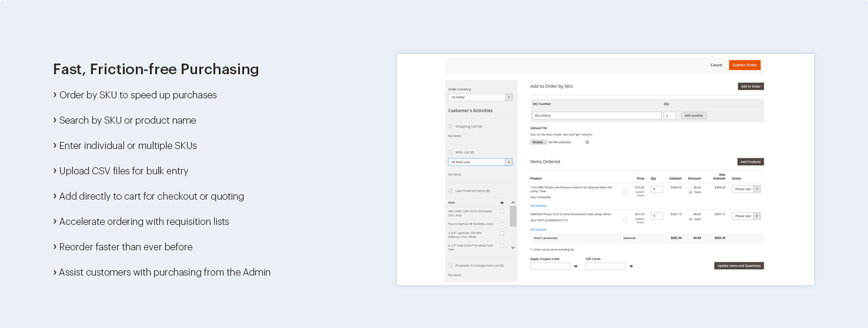Enable custom price for Philips Circline Tube Lamp
This screenshot has width=868, height=328.
click(x=625, y=218)
